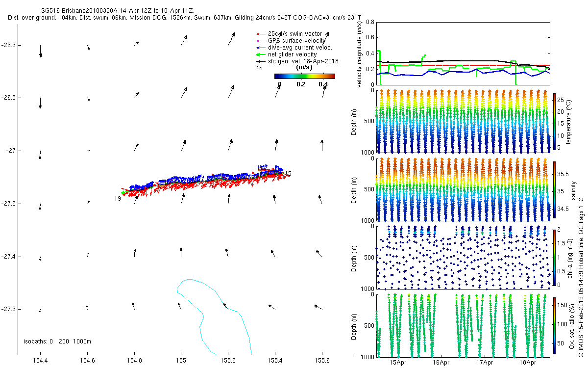
Task: Click the 16Apr tick label on time axis
Action: pos(441,363)
